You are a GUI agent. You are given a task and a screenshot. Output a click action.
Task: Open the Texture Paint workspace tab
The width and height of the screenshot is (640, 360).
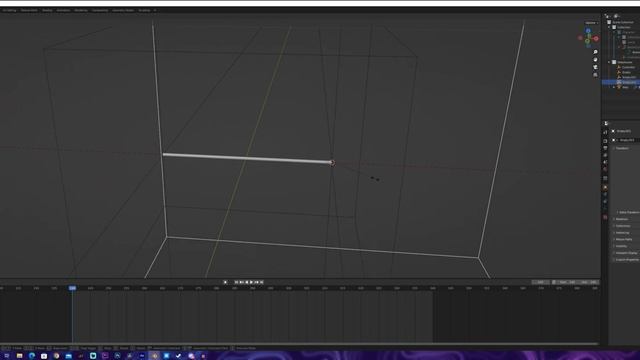[x=29, y=10]
